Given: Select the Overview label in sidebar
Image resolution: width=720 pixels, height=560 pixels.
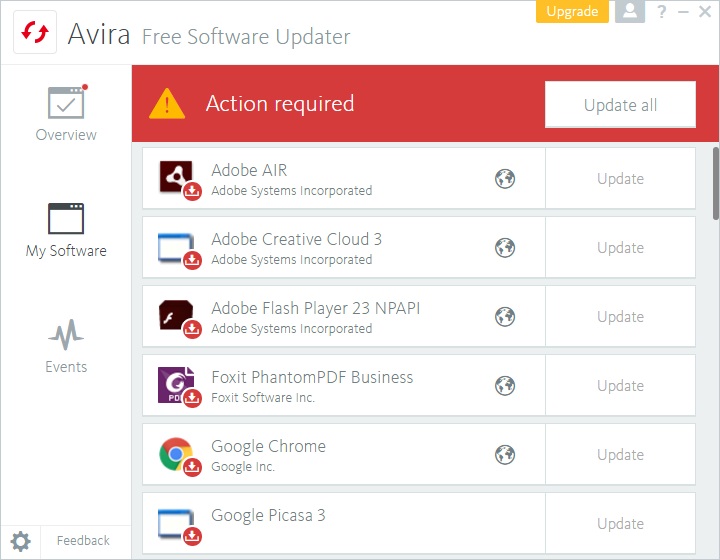Looking at the screenshot, I should [66, 135].
